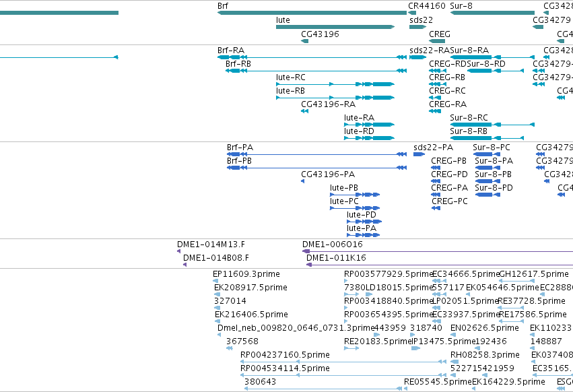The image size is (573, 392).
Task: Click the EK164229.5prime EST label
Action: tap(508, 382)
